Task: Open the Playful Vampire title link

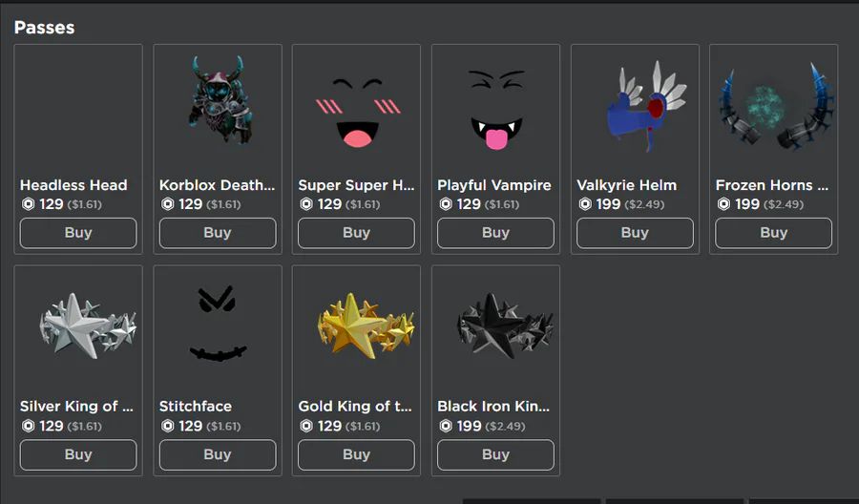Action: coord(494,185)
